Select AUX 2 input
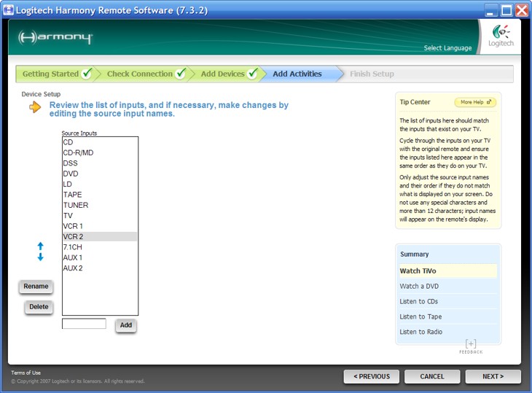Viewport: 532px width, 393px height. coord(100,268)
